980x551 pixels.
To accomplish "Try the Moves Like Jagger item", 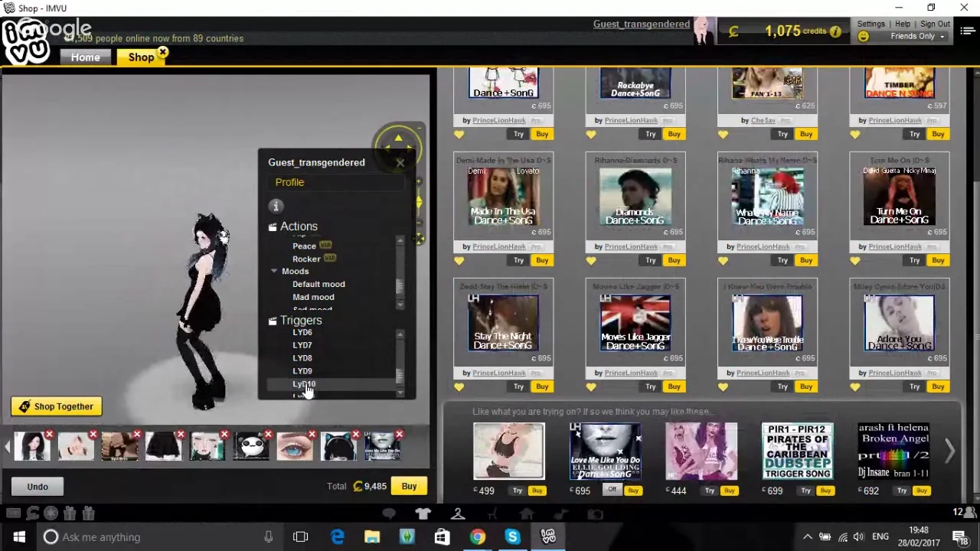I will coord(650,386).
